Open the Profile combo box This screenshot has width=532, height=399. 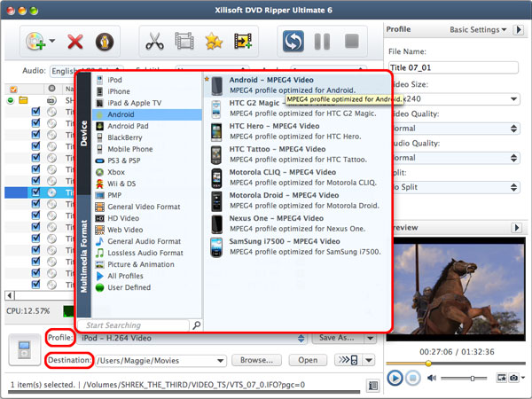tap(192, 339)
